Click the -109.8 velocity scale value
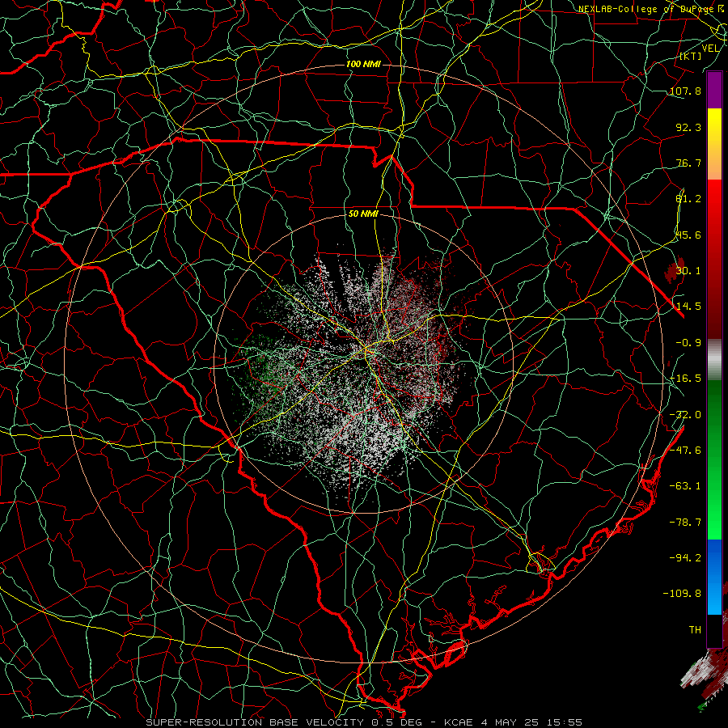 pos(682,594)
